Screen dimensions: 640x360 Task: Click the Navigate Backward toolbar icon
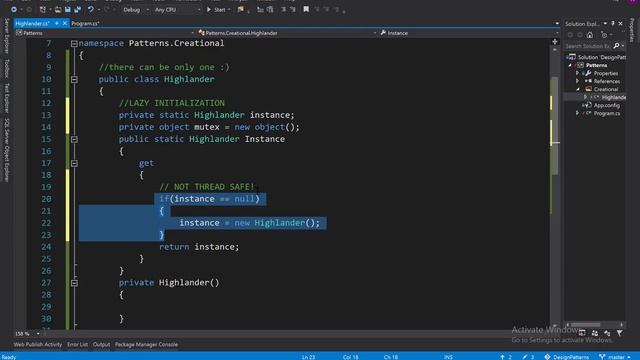(x=13, y=9)
